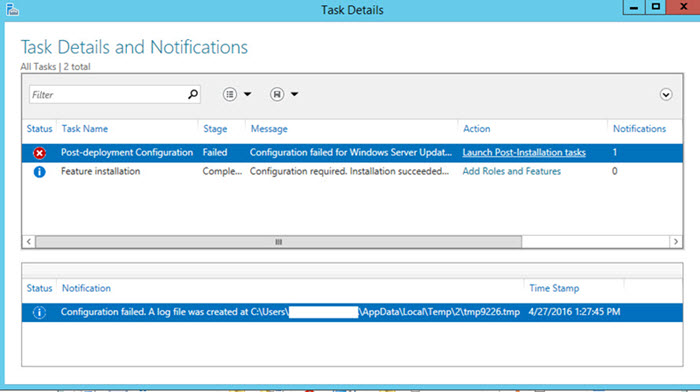Open Add Roles and Features link
This screenshot has height=392, width=700.
pyautogui.click(x=512, y=171)
